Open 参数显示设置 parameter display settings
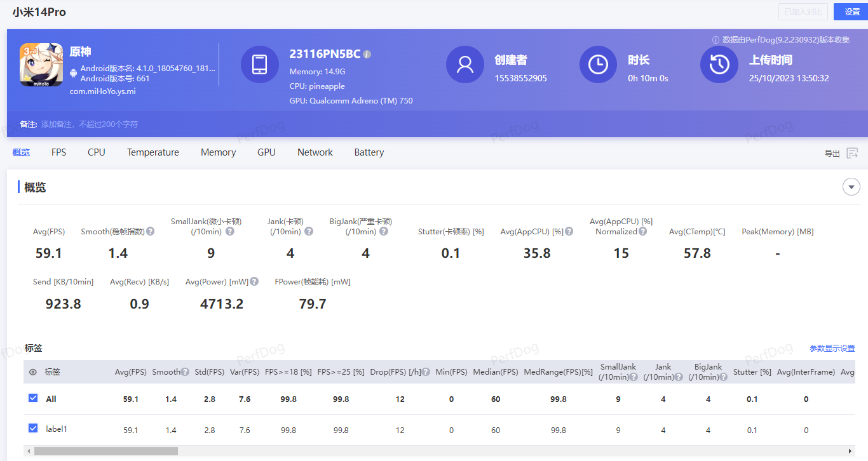 pyautogui.click(x=832, y=349)
